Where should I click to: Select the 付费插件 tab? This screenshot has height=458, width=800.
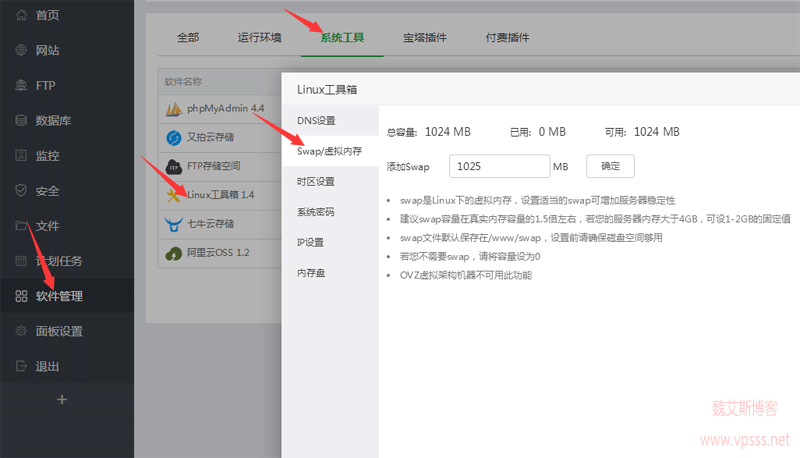coord(507,38)
